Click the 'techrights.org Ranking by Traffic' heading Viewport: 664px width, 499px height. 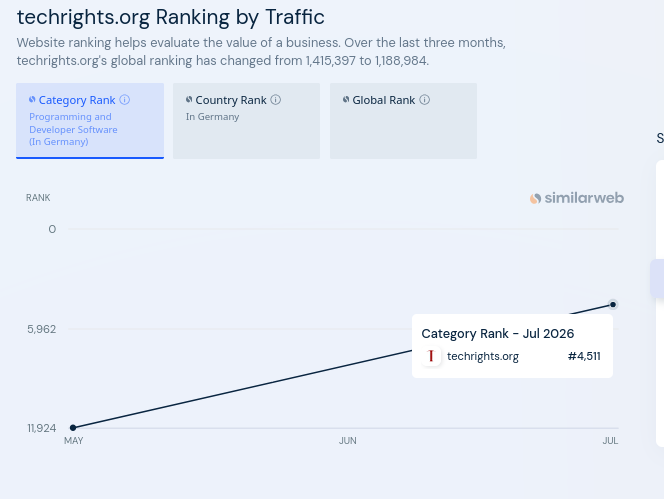point(171,17)
